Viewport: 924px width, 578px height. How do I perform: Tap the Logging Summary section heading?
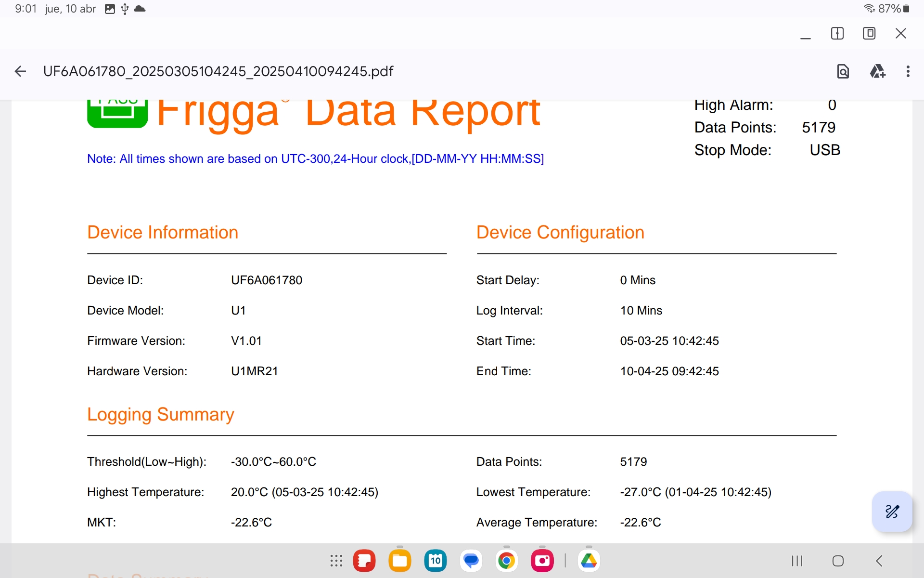click(x=161, y=415)
